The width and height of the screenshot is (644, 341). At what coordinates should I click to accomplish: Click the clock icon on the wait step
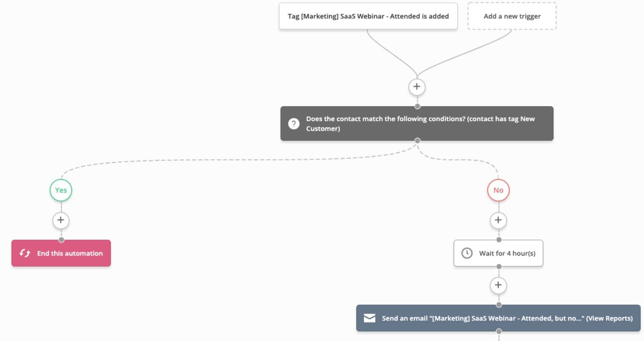coord(467,253)
